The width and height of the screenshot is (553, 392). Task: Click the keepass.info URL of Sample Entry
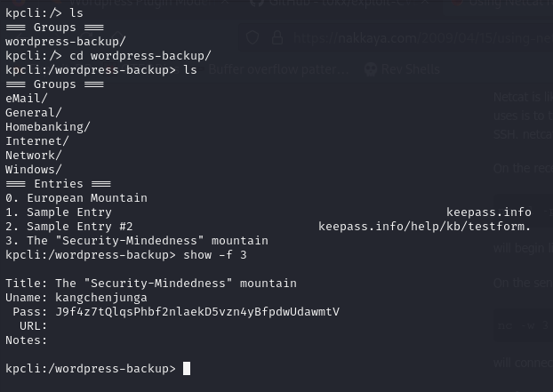pos(488,212)
